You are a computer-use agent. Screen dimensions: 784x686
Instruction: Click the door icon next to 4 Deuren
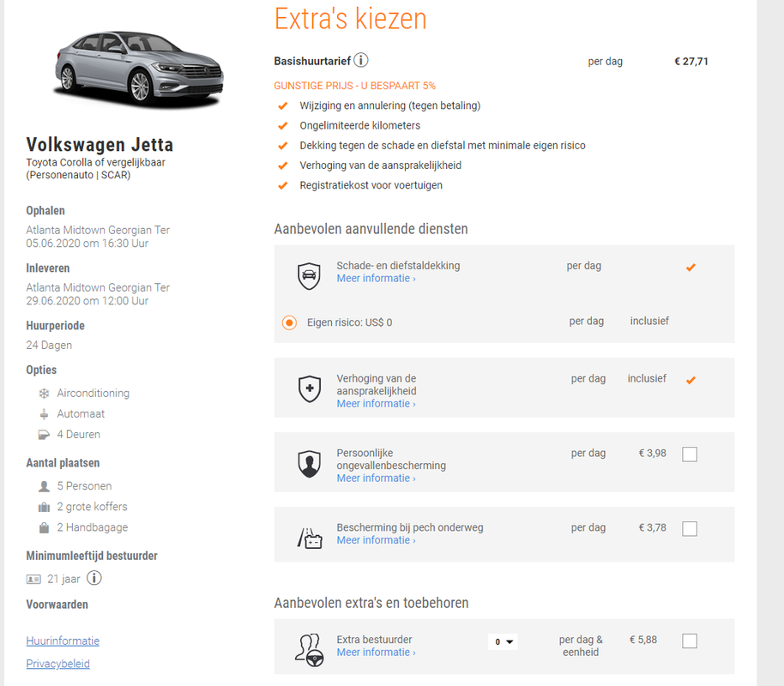44,435
